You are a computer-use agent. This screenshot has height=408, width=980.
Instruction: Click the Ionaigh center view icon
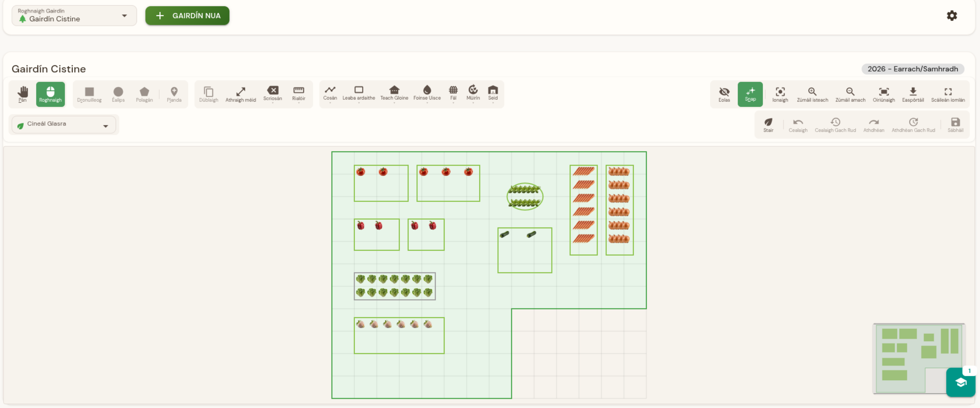[x=780, y=94]
